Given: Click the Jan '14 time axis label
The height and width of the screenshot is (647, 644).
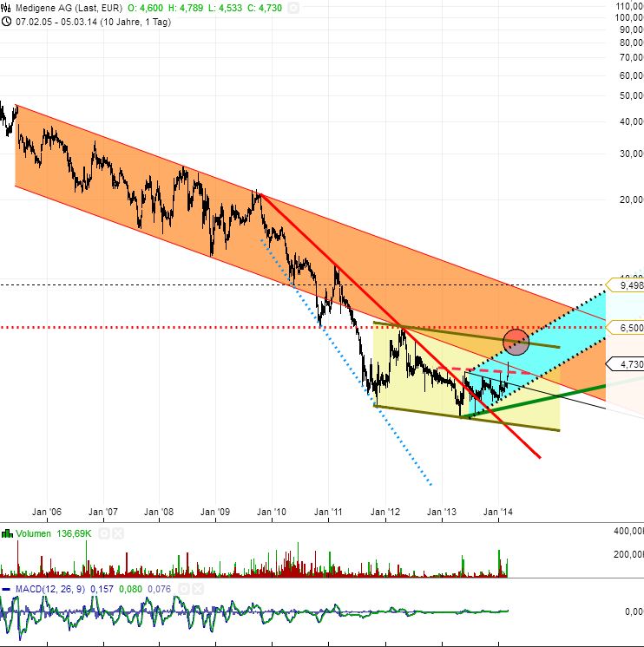Looking at the screenshot, I should (498, 512).
